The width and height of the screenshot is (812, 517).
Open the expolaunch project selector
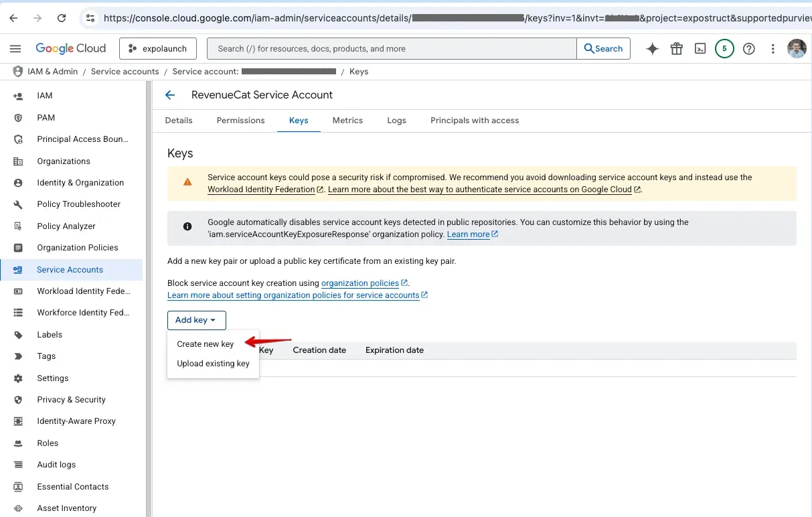point(158,49)
